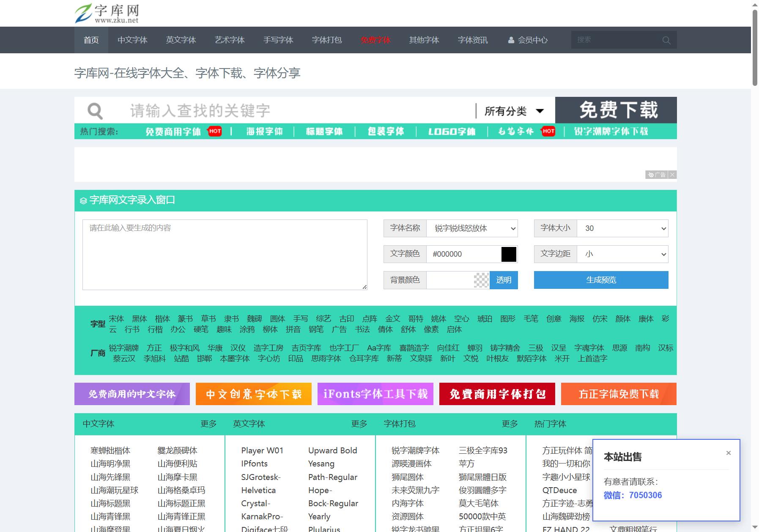Viewport: 759px width, 532px height.
Task: Open the 字体名称 font dropdown
Action: coord(472,228)
